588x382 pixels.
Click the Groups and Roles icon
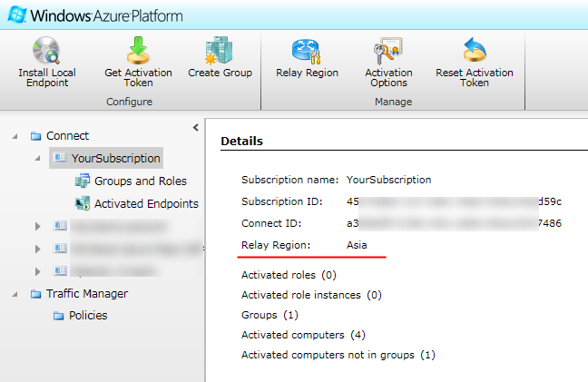click(x=83, y=181)
